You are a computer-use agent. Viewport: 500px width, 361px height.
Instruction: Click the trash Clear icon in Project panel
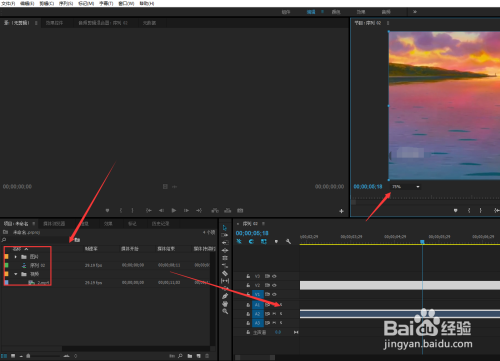point(207,356)
